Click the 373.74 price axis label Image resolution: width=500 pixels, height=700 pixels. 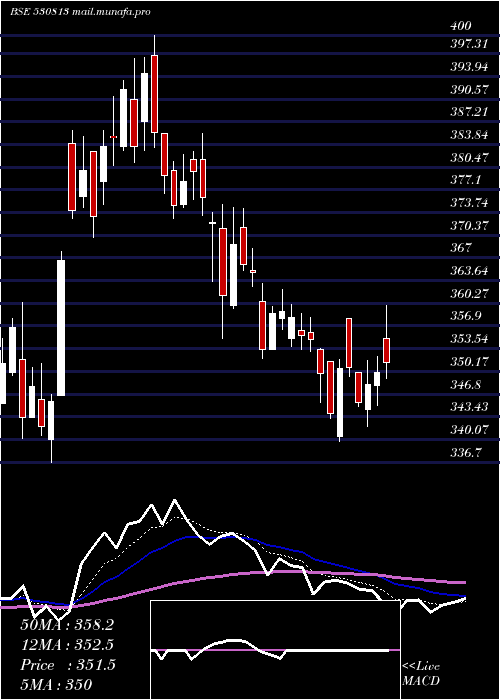pyautogui.click(x=468, y=203)
